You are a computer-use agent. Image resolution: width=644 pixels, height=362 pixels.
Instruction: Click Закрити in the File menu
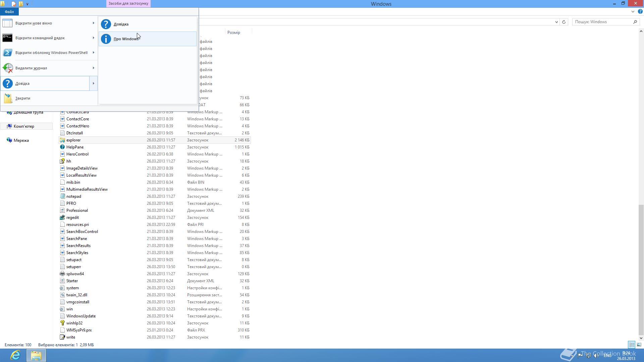(49, 98)
